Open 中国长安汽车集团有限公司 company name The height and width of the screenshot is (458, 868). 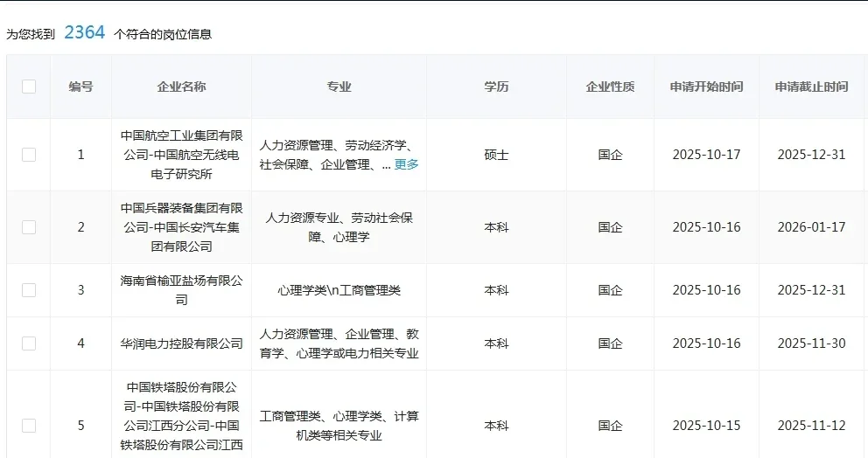[182, 226]
